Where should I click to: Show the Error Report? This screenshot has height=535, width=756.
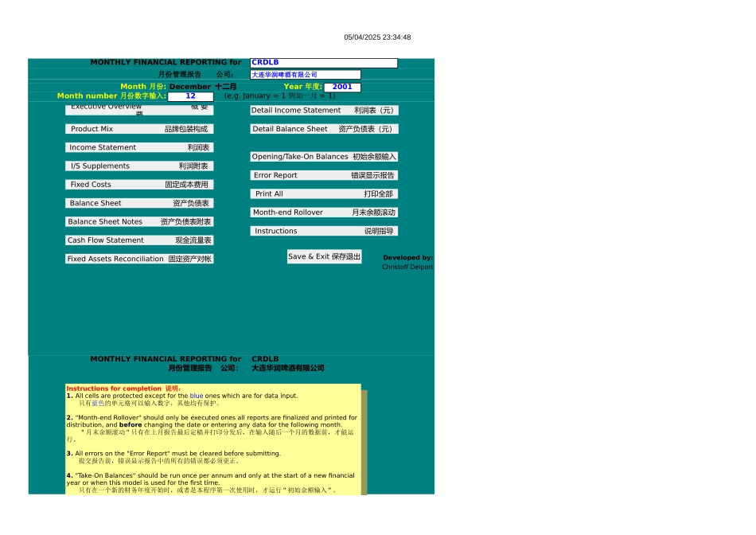[324, 175]
